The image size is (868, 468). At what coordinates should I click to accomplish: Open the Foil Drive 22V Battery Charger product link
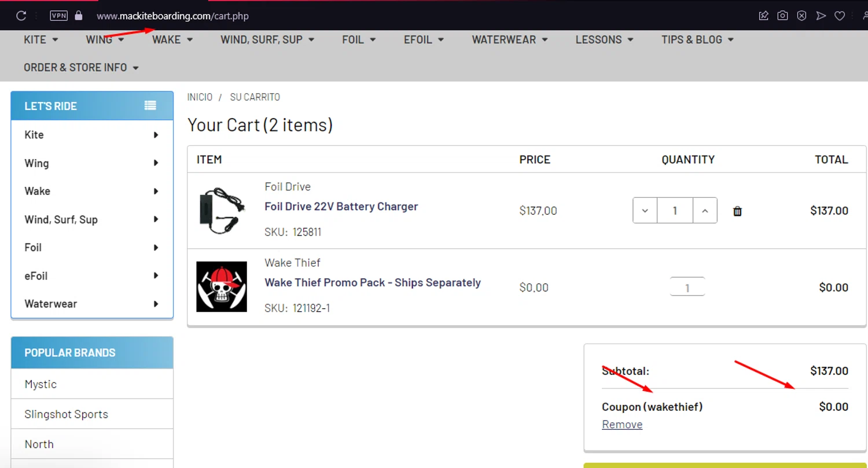point(341,207)
